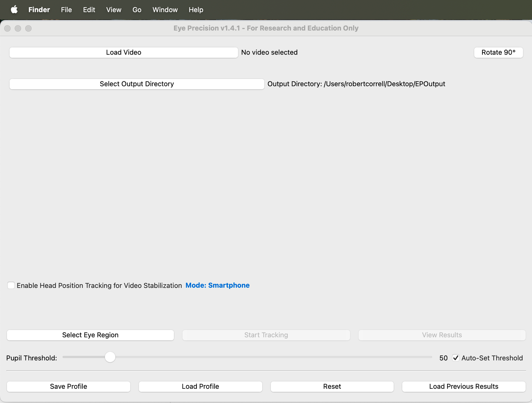The width and height of the screenshot is (532, 403).
Task: Open the Load Profile dialog
Action: [200, 386]
